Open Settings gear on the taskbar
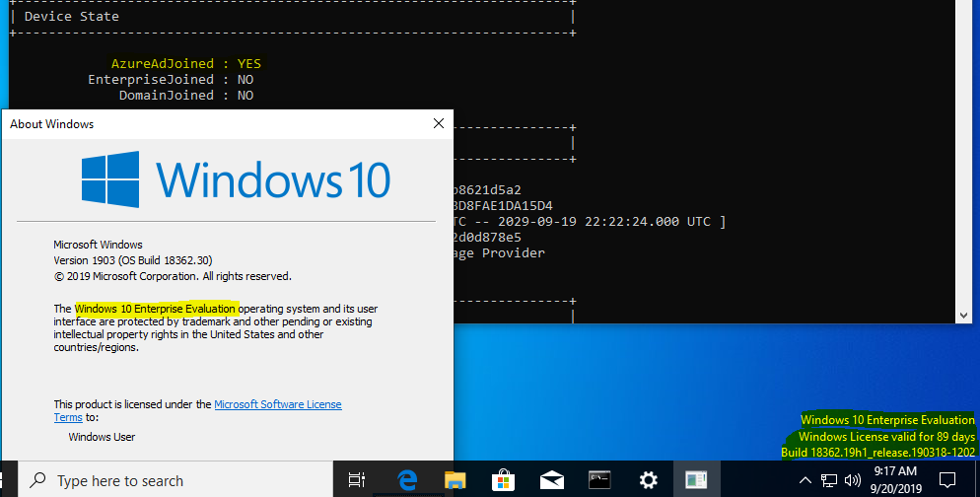Image resolution: width=980 pixels, height=497 pixels. pos(648,480)
